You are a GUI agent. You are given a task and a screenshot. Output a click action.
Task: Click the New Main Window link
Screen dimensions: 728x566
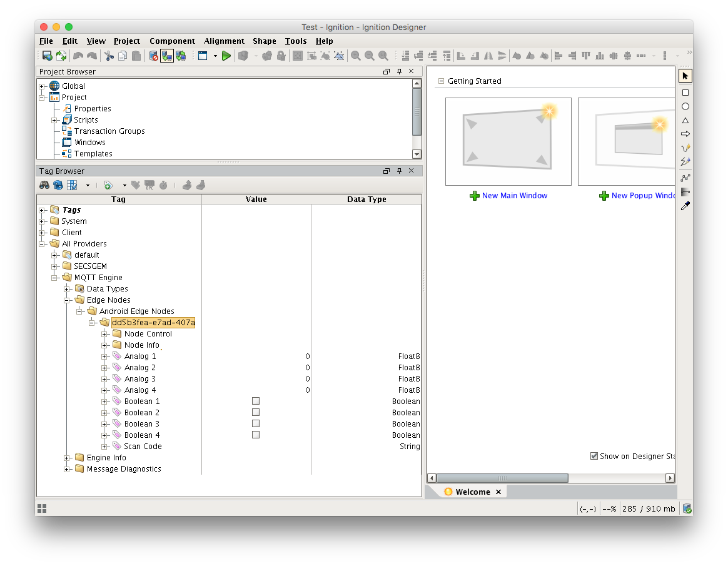coord(515,196)
